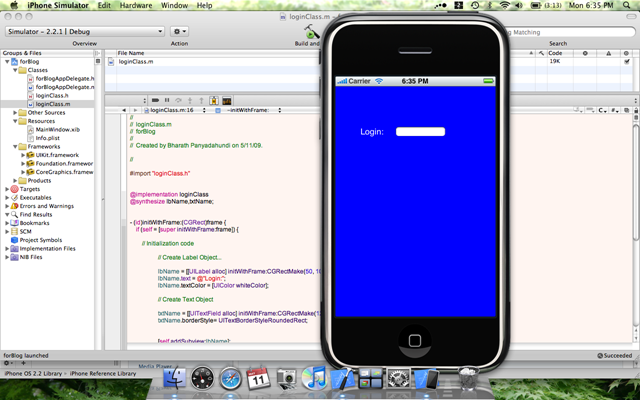Screen dimensions: 640x400
Task: Expand the UIKit.framework item
Action: [23, 155]
